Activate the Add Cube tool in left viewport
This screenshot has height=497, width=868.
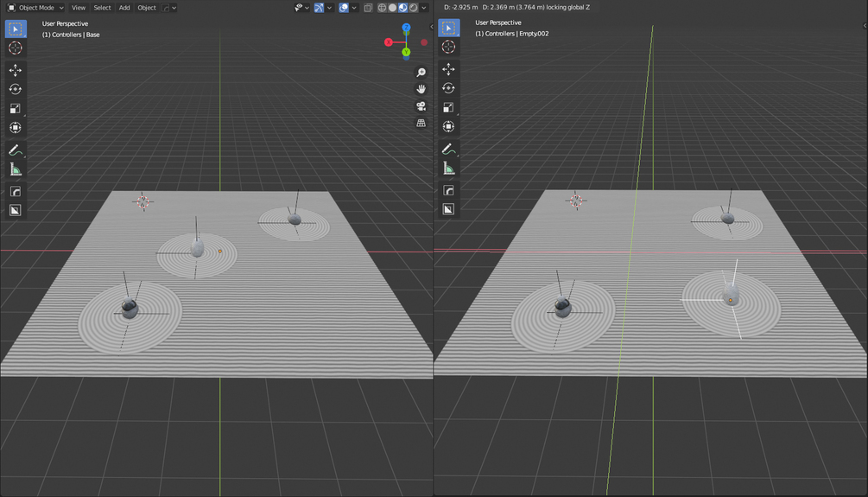pos(16,191)
